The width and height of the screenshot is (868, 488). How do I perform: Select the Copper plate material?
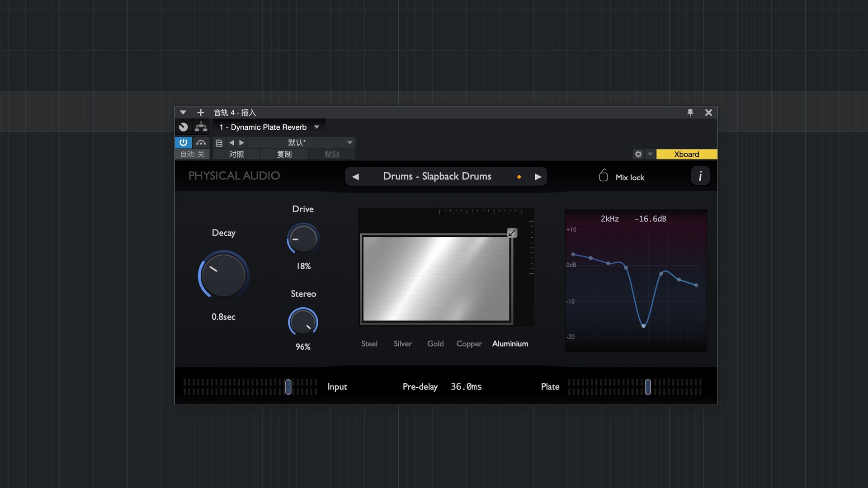pyautogui.click(x=469, y=344)
